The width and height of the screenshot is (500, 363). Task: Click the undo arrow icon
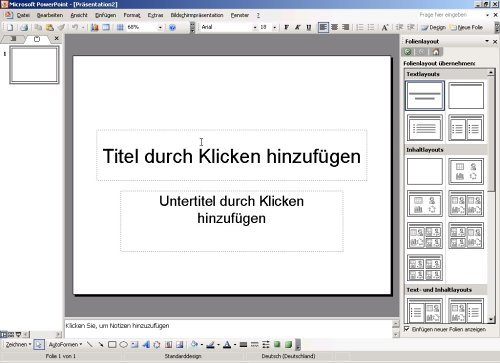(75, 28)
